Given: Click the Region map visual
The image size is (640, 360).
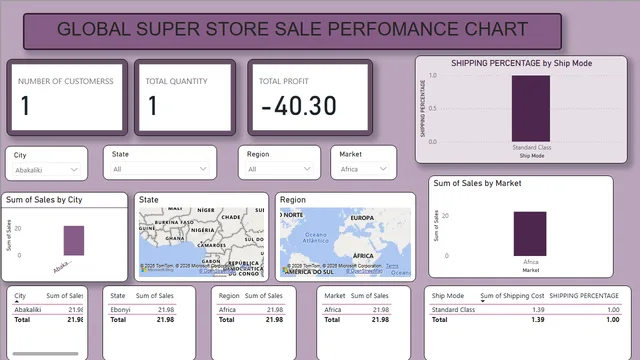Looking at the screenshot, I should [345, 242].
